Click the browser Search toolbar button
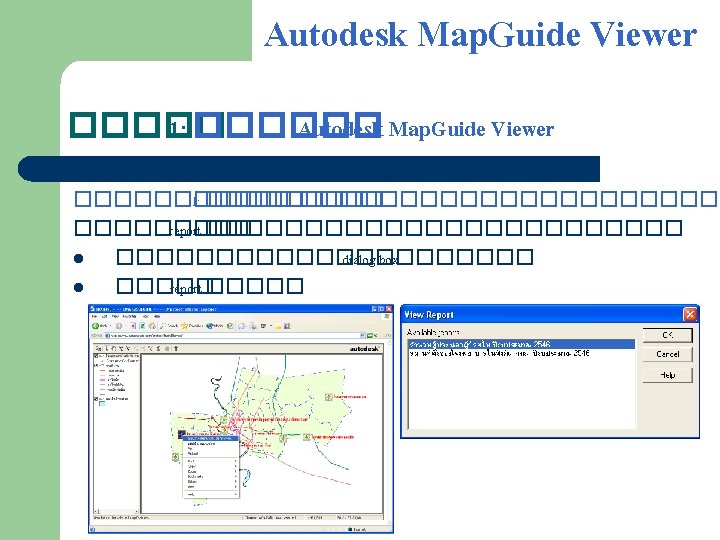Image resolution: width=720 pixels, height=540 pixels. coord(169,326)
